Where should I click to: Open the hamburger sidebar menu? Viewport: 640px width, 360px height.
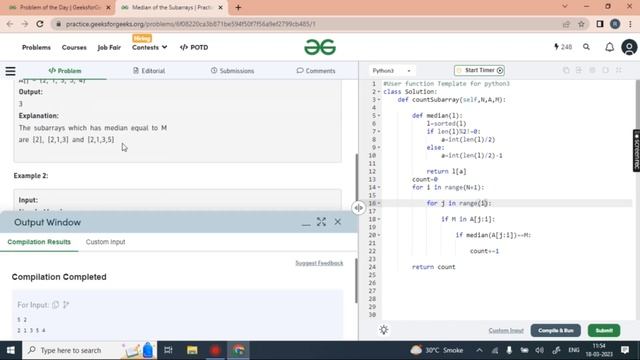tap(10, 71)
